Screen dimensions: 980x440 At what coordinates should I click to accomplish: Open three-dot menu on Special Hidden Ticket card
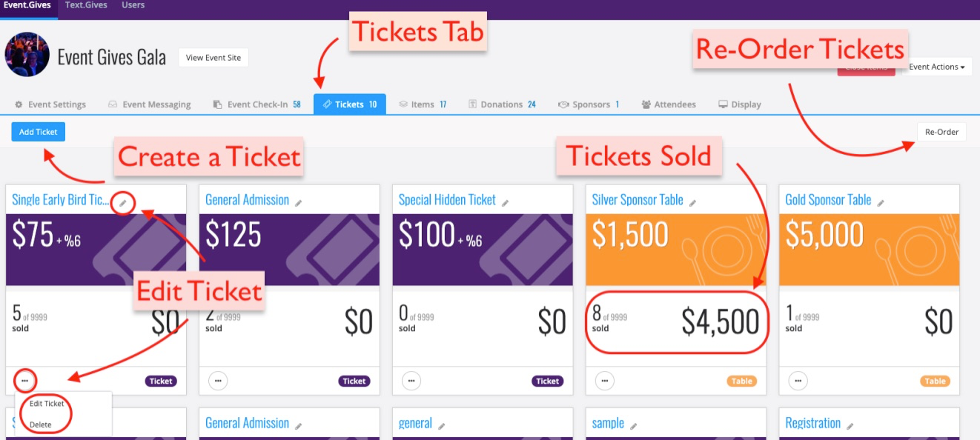[x=411, y=381]
